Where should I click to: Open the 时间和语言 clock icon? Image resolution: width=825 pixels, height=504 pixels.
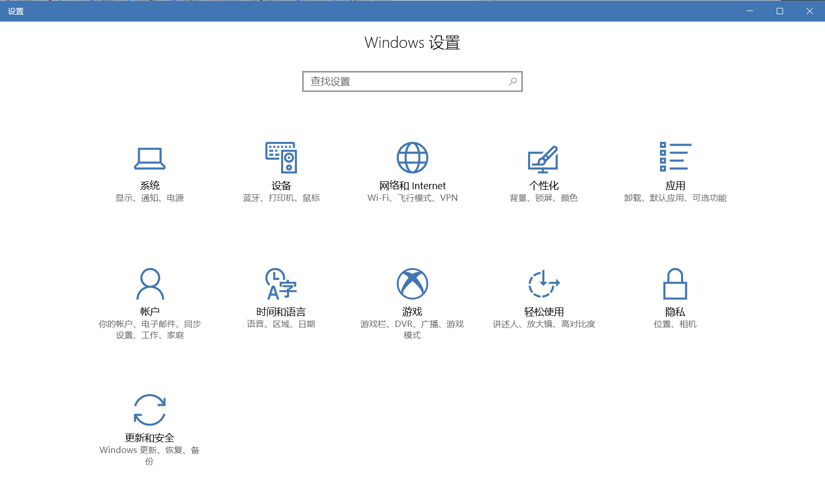coord(281,284)
